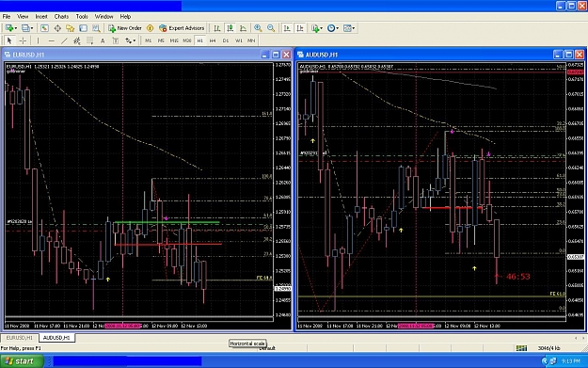The height and width of the screenshot is (368, 588).
Task: Open the File menu
Action: [7, 17]
